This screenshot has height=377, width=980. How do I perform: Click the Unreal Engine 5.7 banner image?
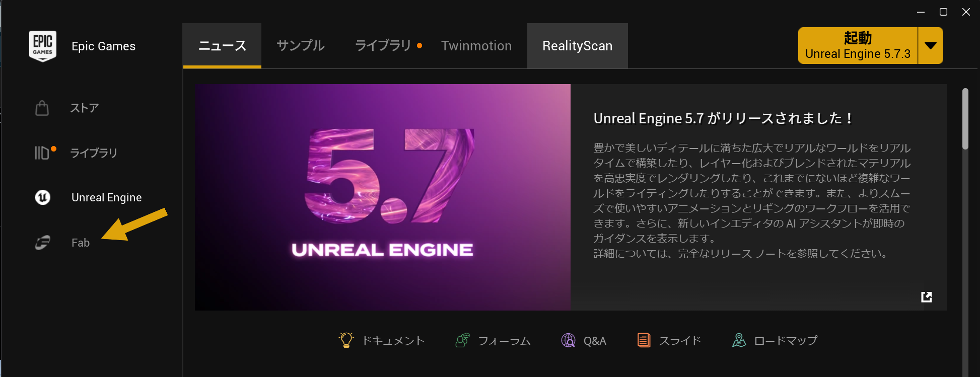[382, 197]
